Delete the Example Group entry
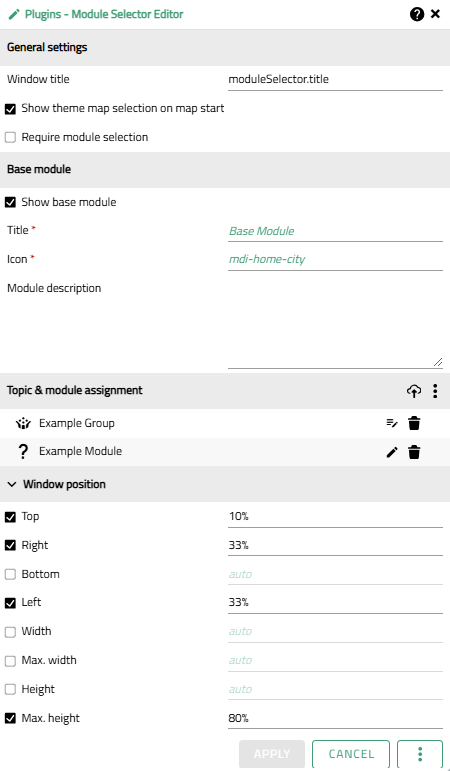Image resolution: width=450 pixels, height=771 pixels. pos(414,423)
